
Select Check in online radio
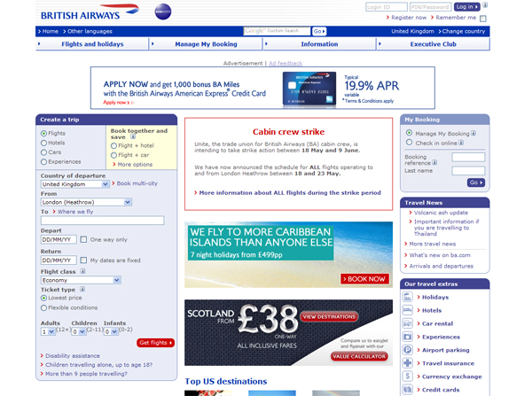409,143
